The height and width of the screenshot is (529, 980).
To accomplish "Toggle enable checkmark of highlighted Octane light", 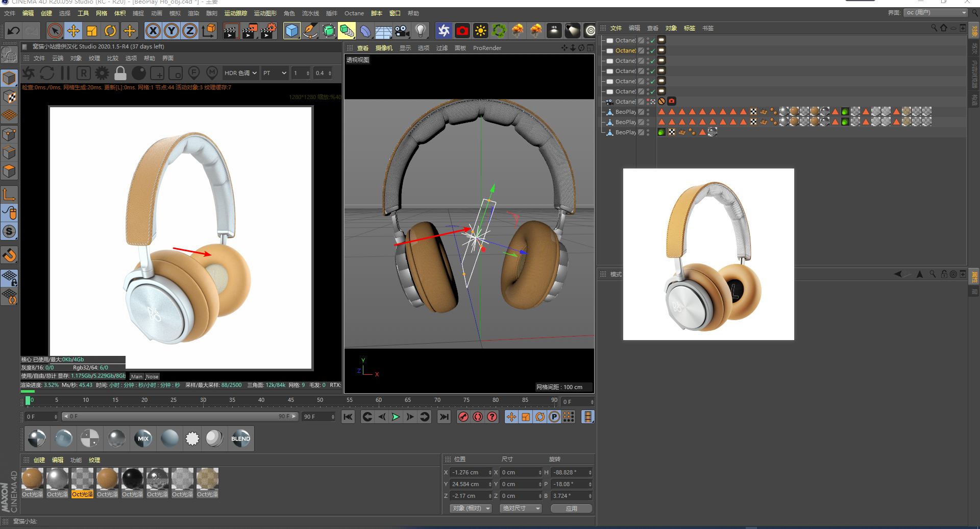I will point(652,51).
